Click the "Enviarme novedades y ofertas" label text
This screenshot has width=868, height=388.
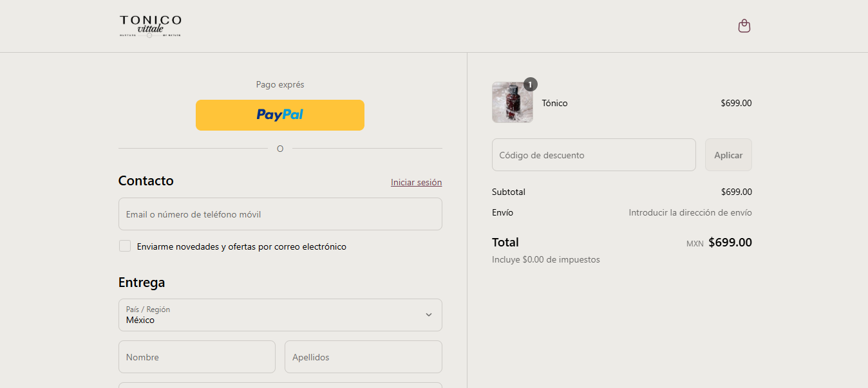(241, 246)
